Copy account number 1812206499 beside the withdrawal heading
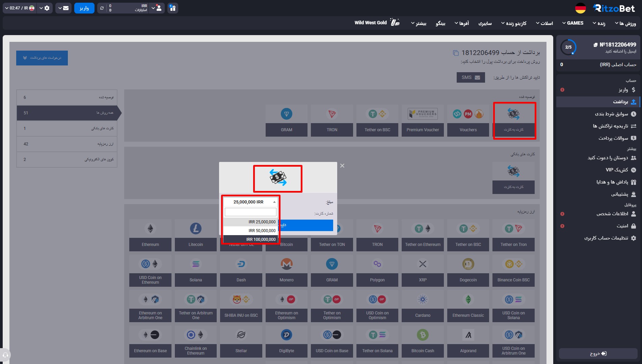 [456, 53]
